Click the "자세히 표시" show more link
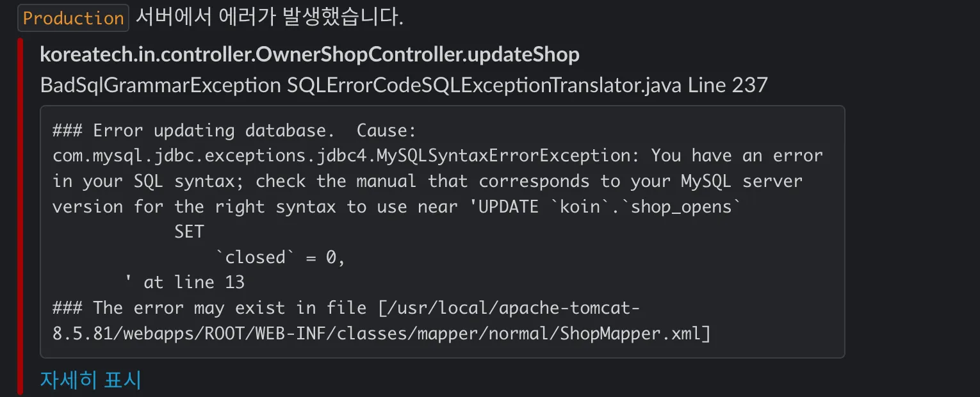980x397 pixels. 90,380
